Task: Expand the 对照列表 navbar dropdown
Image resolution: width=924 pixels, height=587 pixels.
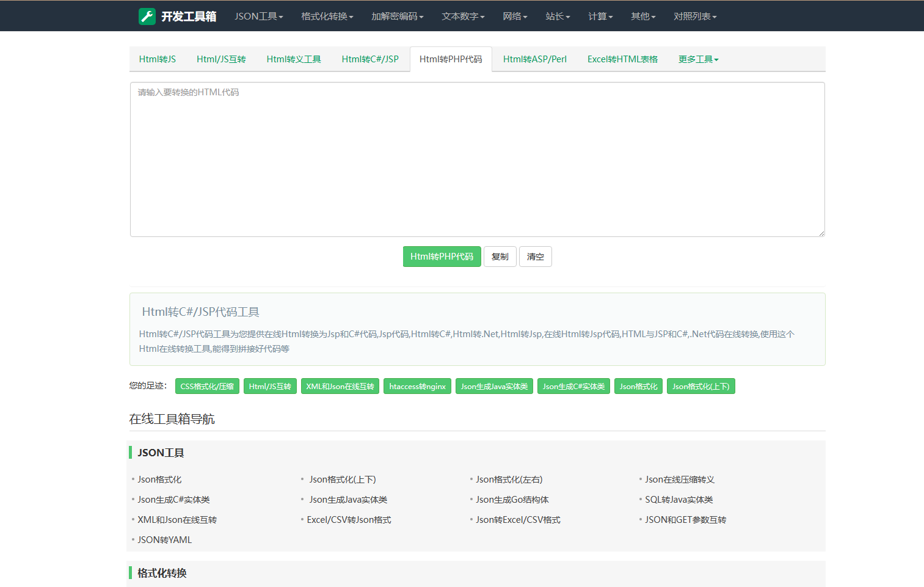Action: (695, 16)
